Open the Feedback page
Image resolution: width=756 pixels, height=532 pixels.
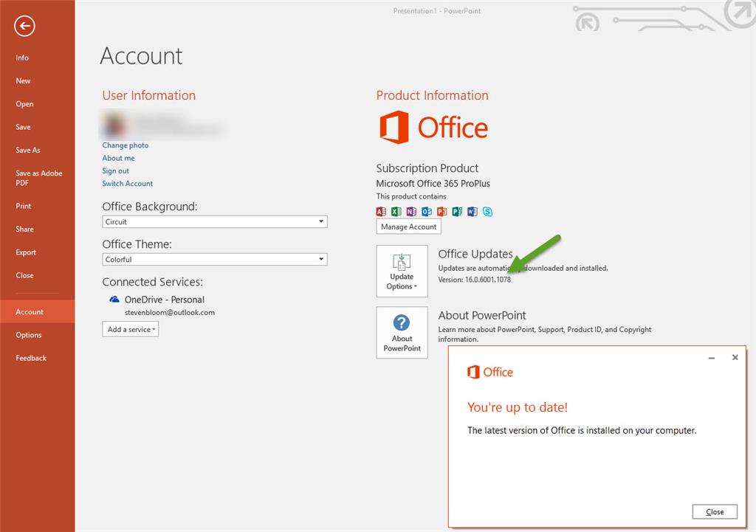click(x=31, y=358)
